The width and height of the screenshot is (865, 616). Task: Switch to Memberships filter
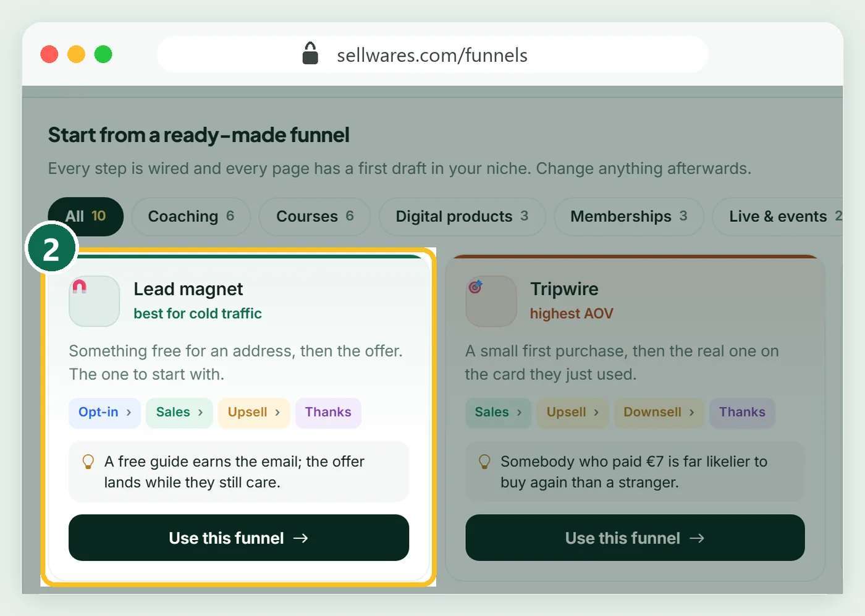629,216
